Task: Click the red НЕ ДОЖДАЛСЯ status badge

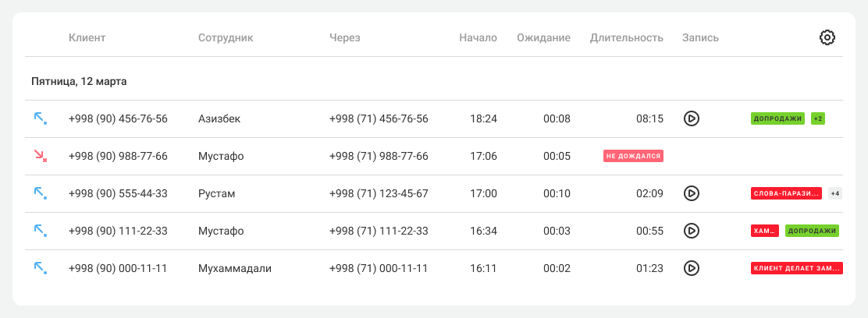Action: coord(633,156)
